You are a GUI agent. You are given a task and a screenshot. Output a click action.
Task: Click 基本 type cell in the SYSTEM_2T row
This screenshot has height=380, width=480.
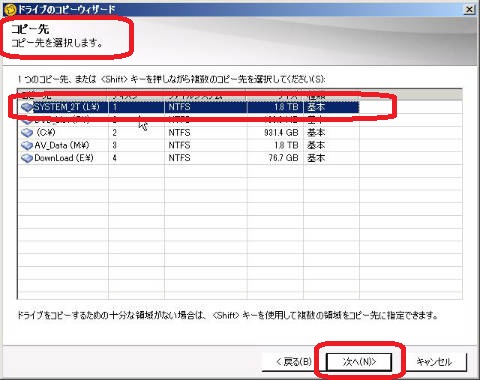point(316,107)
